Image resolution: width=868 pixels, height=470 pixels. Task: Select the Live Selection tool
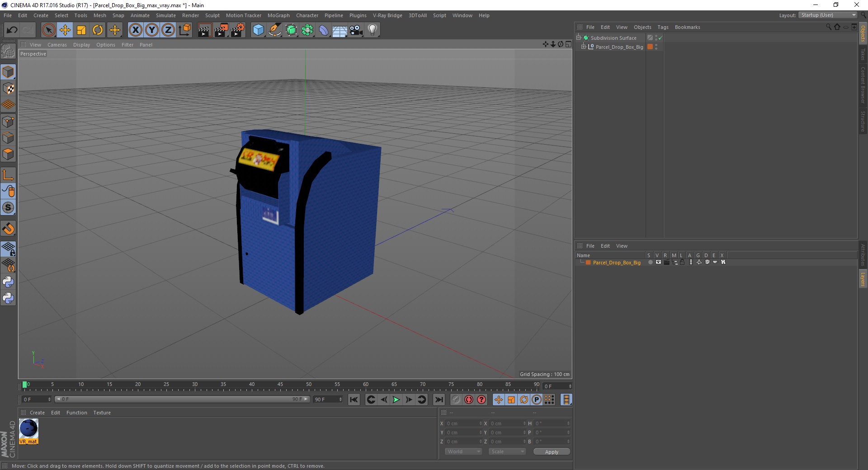click(x=48, y=30)
